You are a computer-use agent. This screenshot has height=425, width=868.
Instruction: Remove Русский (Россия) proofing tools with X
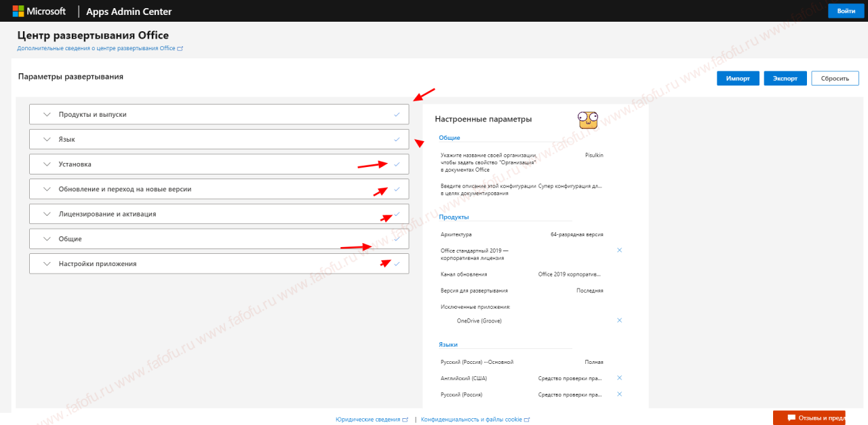click(x=619, y=394)
